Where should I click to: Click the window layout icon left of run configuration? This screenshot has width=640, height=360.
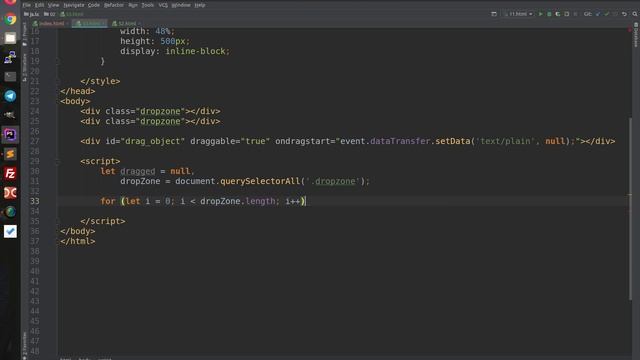click(x=494, y=14)
